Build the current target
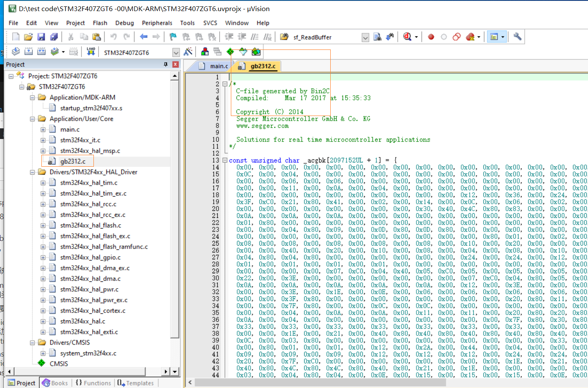This screenshot has height=388, width=588. click(x=28, y=51)
